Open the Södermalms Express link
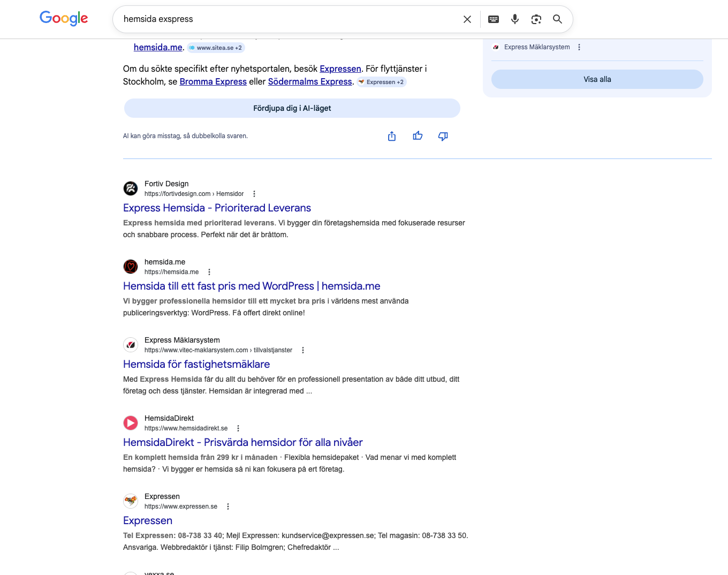The image size is (728, 575). (310, 81)
